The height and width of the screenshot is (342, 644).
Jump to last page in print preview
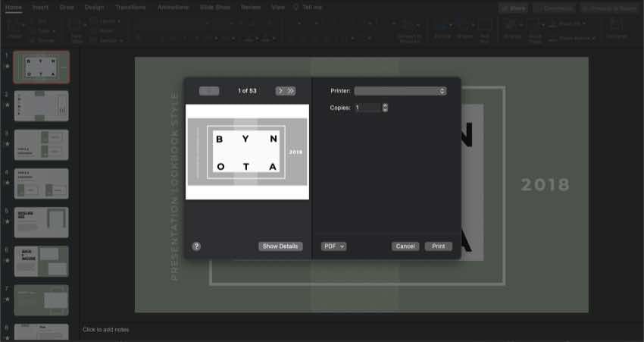pos(290,91)
